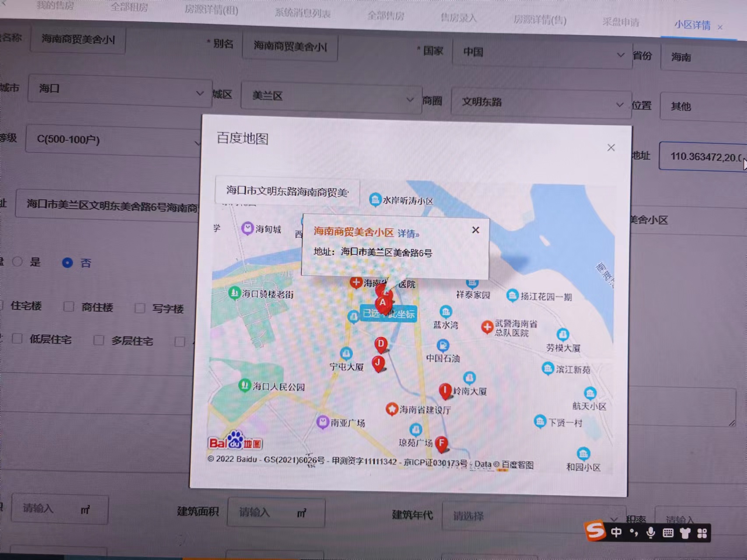Close the 海南商贸美舍小区 info popup
This screenshot has width=747, height=560.
476,230
